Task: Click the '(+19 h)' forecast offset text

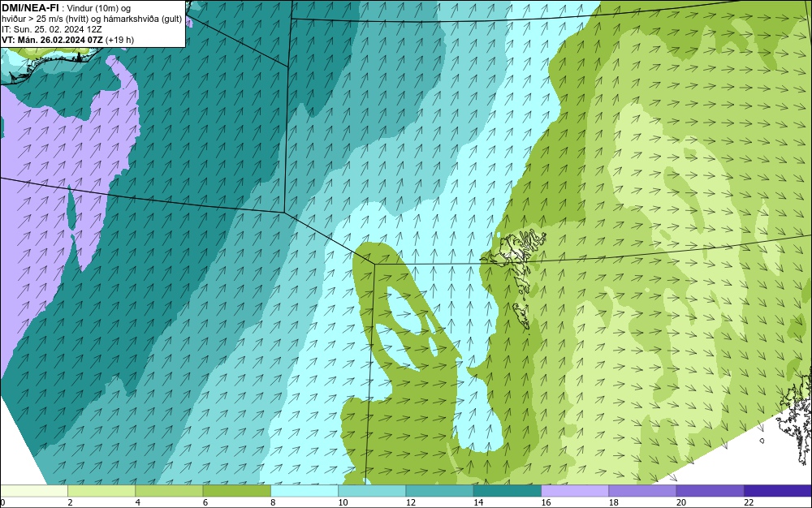Action: point(119,40)
